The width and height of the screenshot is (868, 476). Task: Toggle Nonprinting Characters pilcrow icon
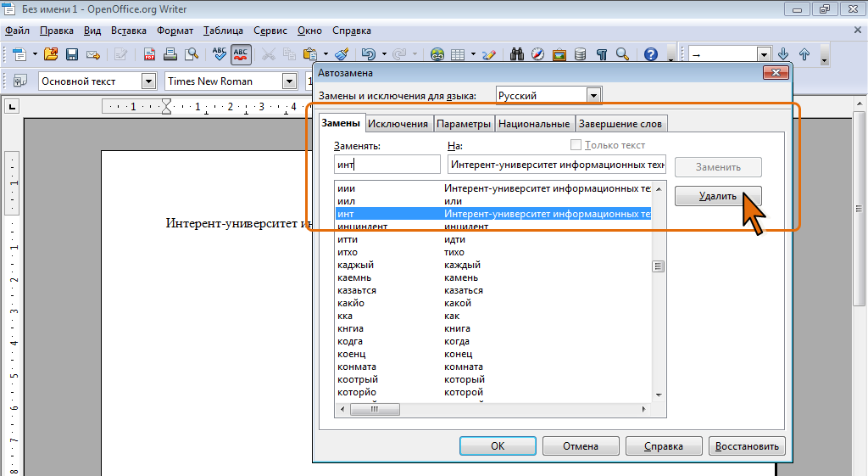coord(601,54)
